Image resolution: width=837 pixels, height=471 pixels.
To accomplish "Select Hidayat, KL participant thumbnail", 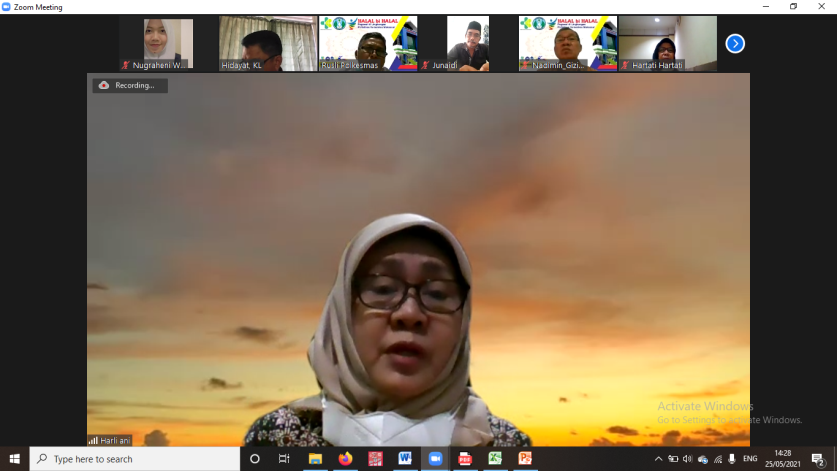I will (x=268, y=43).
